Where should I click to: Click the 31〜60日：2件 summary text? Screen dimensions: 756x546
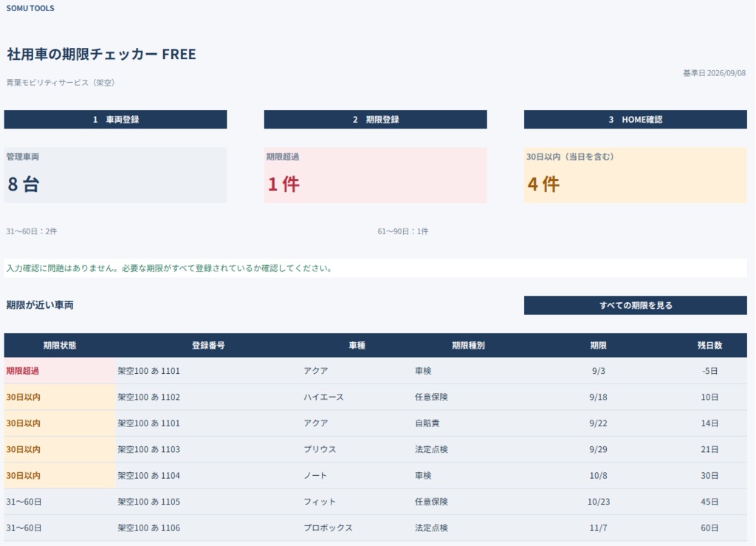click(31, 231)
